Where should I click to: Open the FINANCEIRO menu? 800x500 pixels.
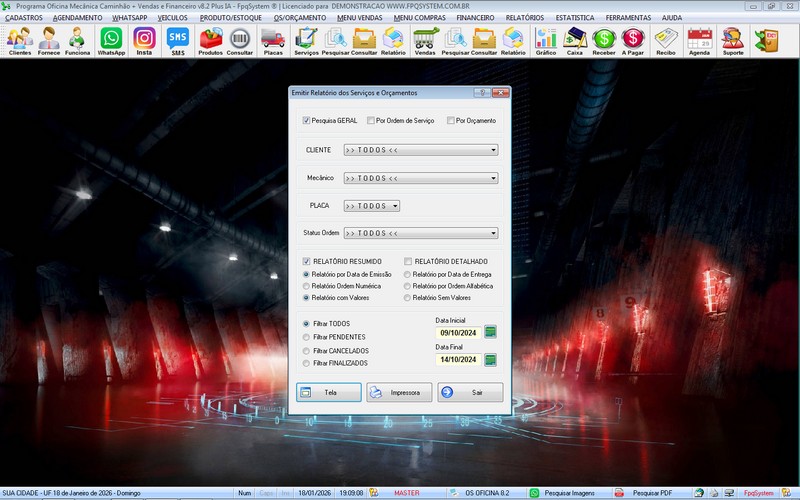(475, 18)
